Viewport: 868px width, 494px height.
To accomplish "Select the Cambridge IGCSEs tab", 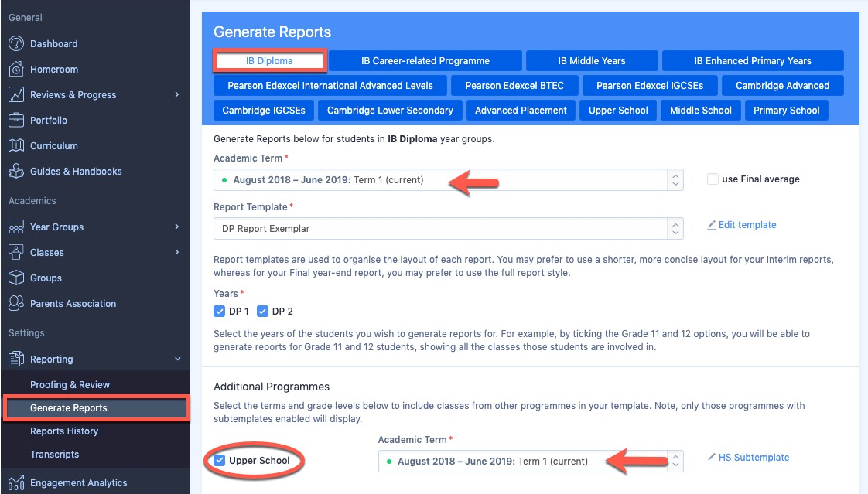I will (264, 110).
